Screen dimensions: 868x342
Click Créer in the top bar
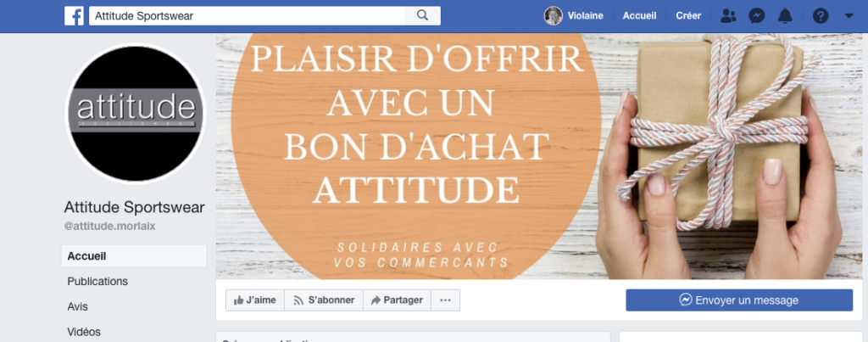coord(688,16)
